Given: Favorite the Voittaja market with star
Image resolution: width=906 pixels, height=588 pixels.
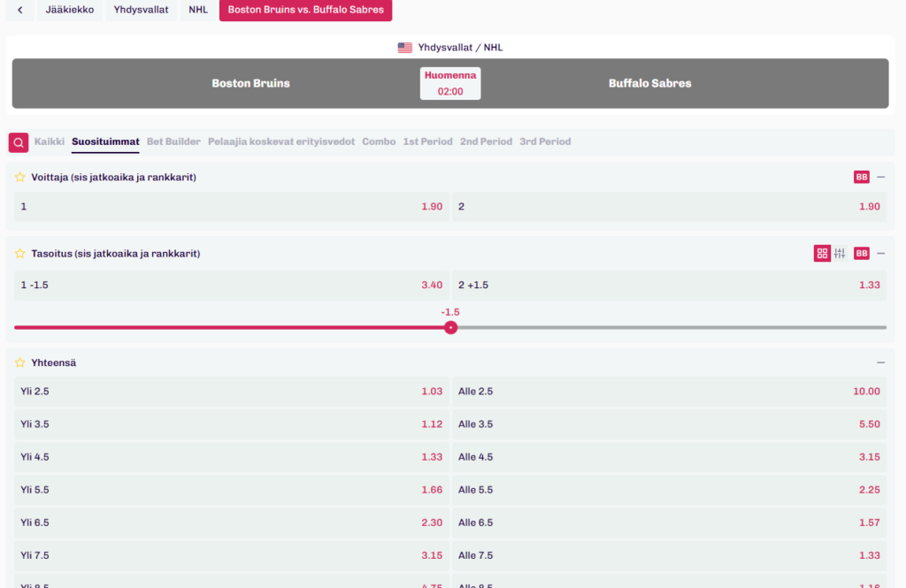Looking at the screenshot, I should pos(19,177).
